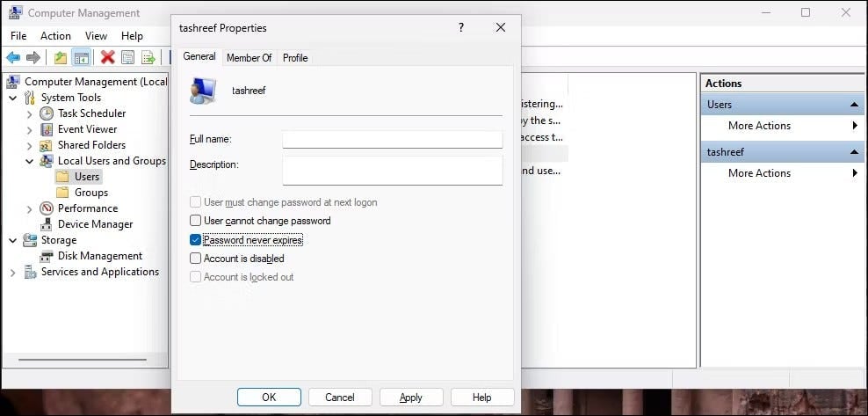The height and width of the screenshot is (416, 868).
Task: Check User cannot change password
Action: pos(195,221)
